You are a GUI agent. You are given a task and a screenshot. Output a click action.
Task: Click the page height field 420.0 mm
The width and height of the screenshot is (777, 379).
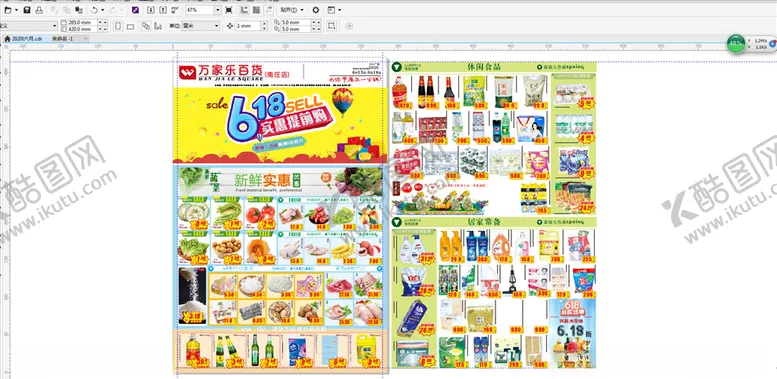click(x=82, y=29)
